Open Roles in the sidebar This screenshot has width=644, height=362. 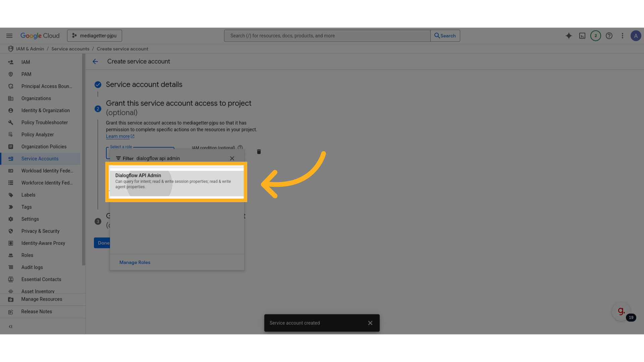pyautogui.click(x=40, y=255)
